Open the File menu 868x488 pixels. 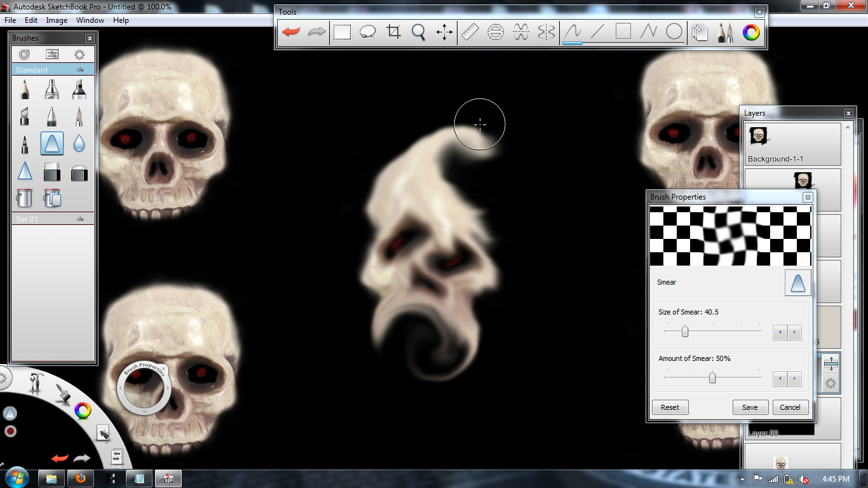(x=10, y=20)
